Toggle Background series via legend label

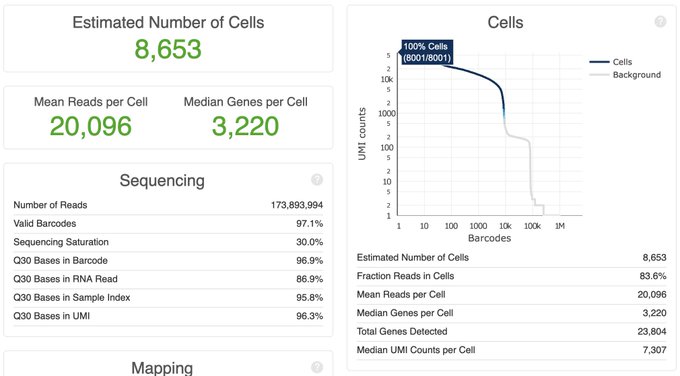tap(637, 75)
